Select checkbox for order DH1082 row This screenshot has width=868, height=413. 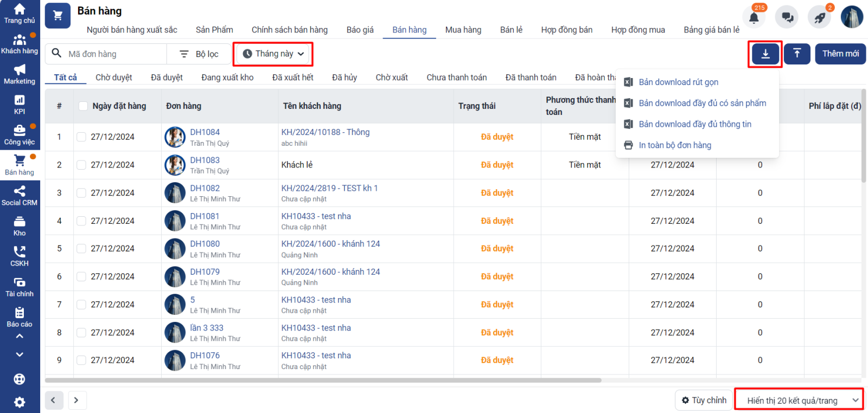tap(81, 193)
